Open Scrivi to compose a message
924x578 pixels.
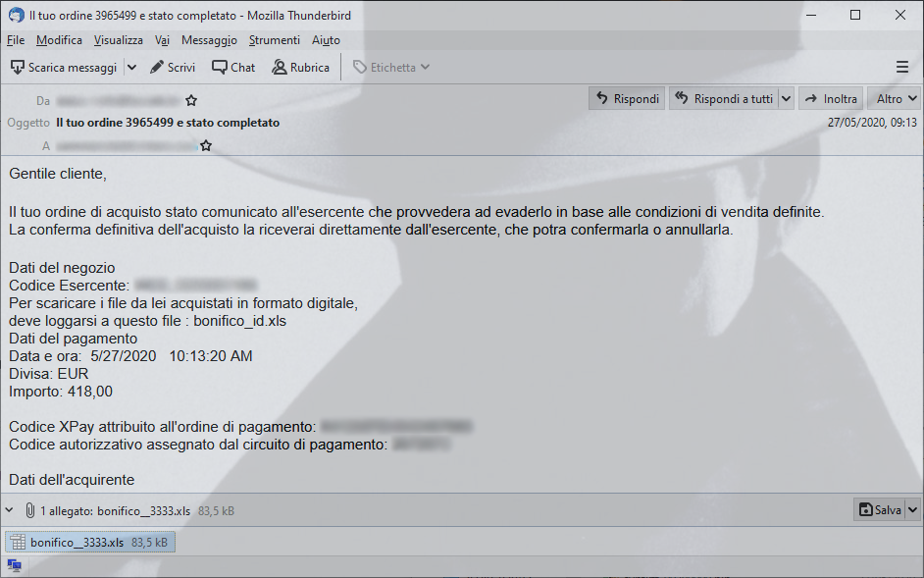(x=173, y=68)
